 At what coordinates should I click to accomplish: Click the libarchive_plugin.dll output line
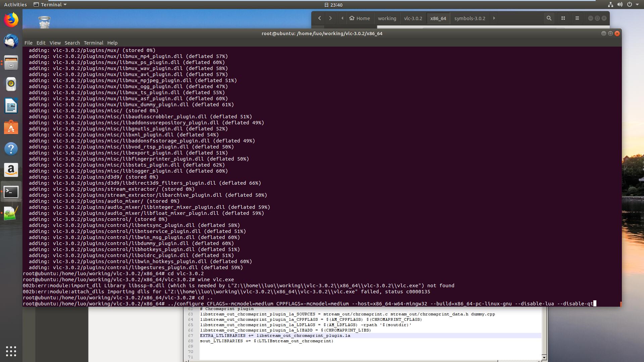point(148,195)
